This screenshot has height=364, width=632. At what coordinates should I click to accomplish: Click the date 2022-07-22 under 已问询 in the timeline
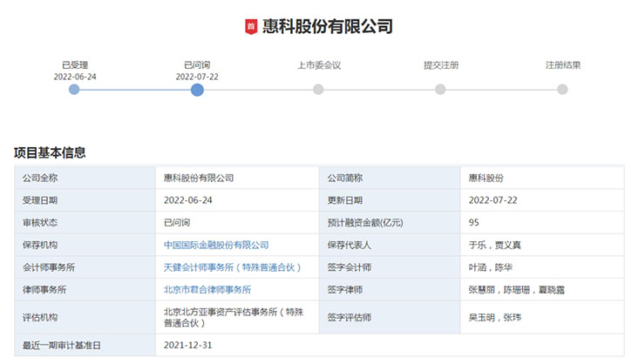197,77
